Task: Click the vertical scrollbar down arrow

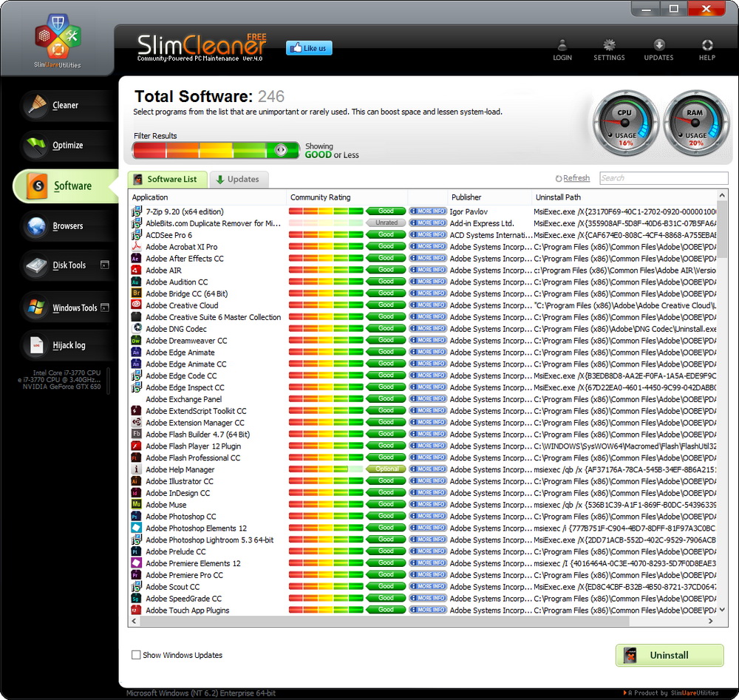Action: 722,610
